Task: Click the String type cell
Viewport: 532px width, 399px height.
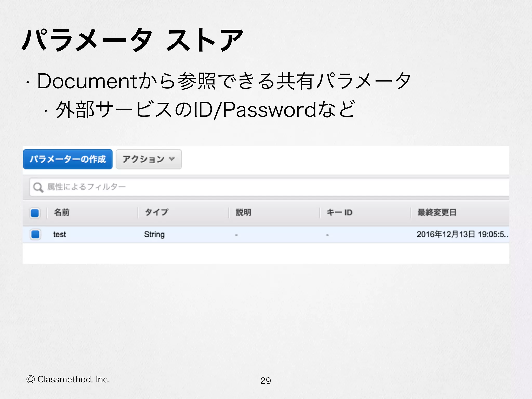Action: coord(154,235)
